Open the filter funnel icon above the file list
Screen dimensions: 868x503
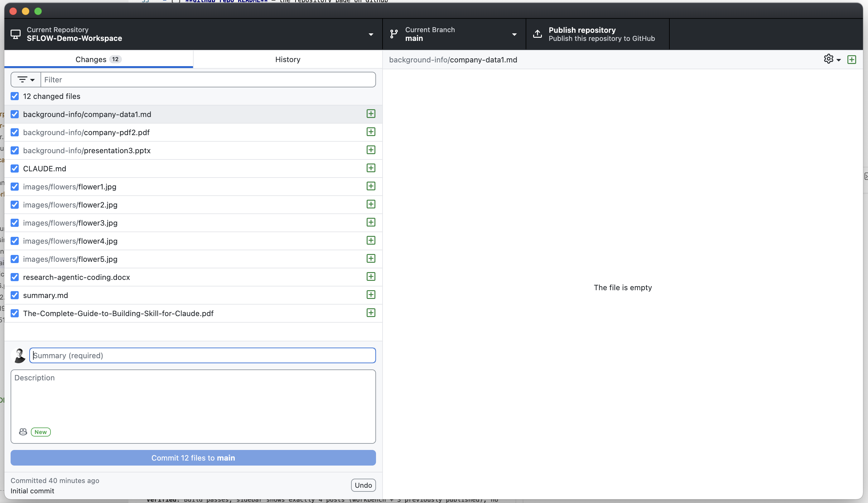coord(22,79)
